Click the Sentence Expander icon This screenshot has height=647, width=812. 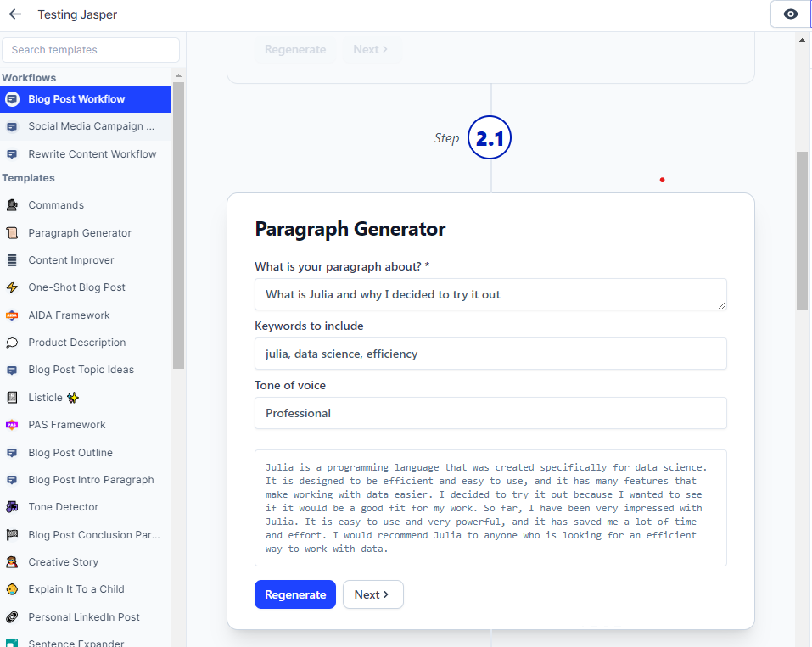point(12,644)
